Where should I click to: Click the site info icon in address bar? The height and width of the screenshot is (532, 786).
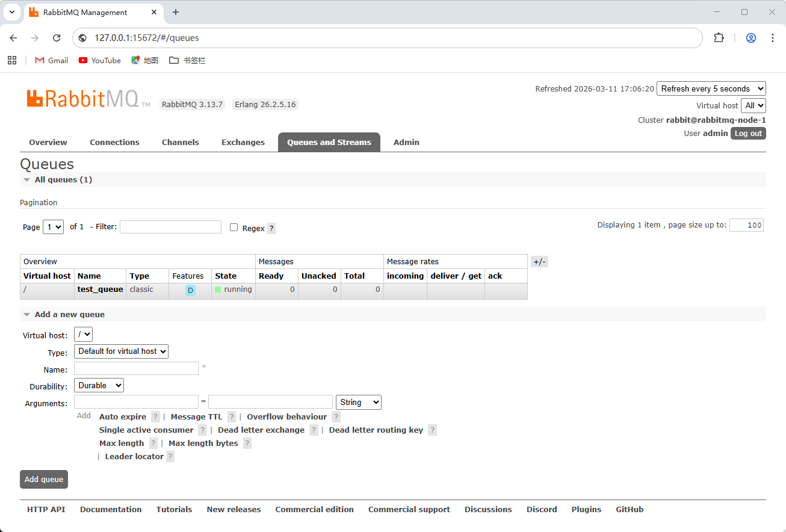click(x=83, y=38)
